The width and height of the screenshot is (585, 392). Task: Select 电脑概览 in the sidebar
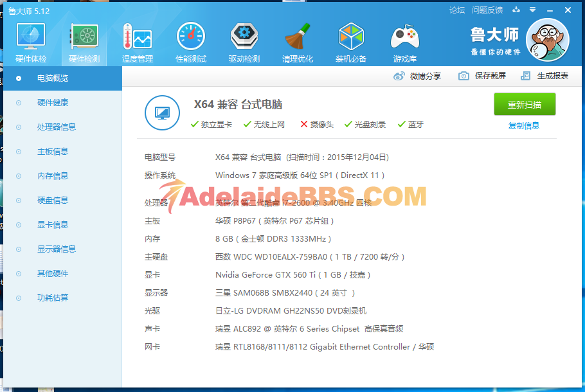tap(63, 78)
